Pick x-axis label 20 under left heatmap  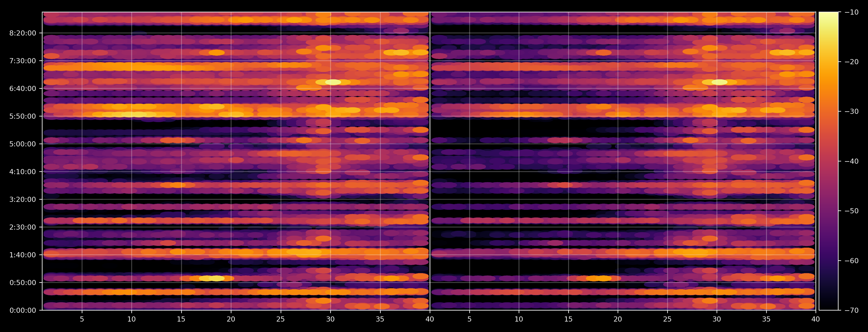point(231,319)
